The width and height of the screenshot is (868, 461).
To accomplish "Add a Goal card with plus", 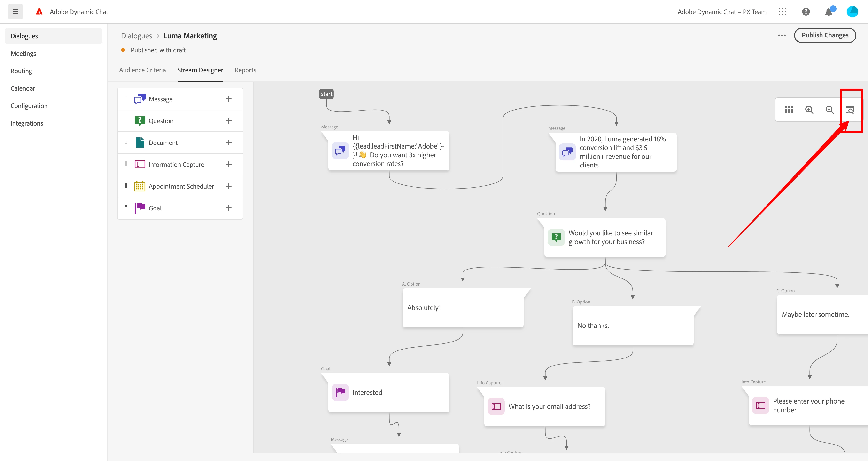I will [228, 208].
